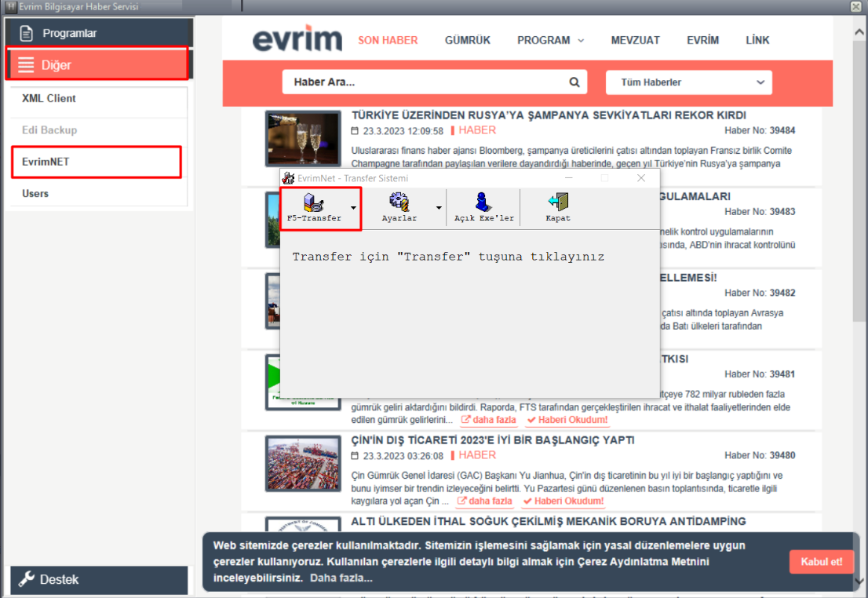868x598 pixels.
Task: Click the Programlar document icon
Action: 27,33
